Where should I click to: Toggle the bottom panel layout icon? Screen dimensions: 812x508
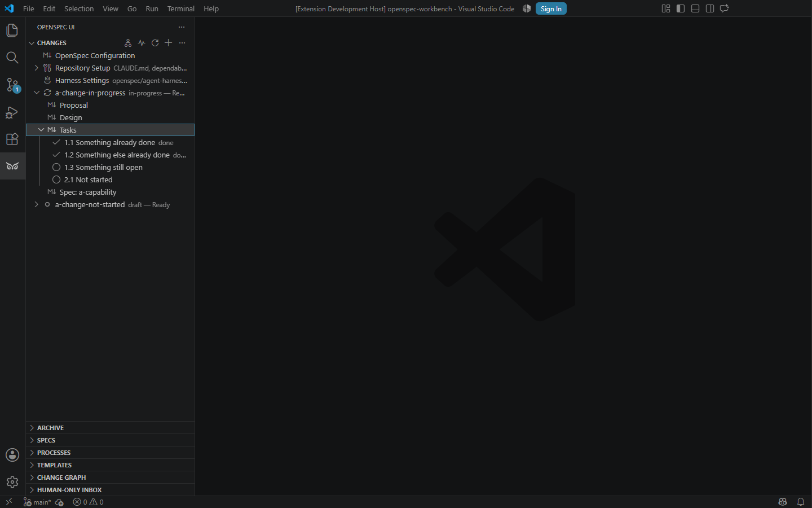click(695, 8)
